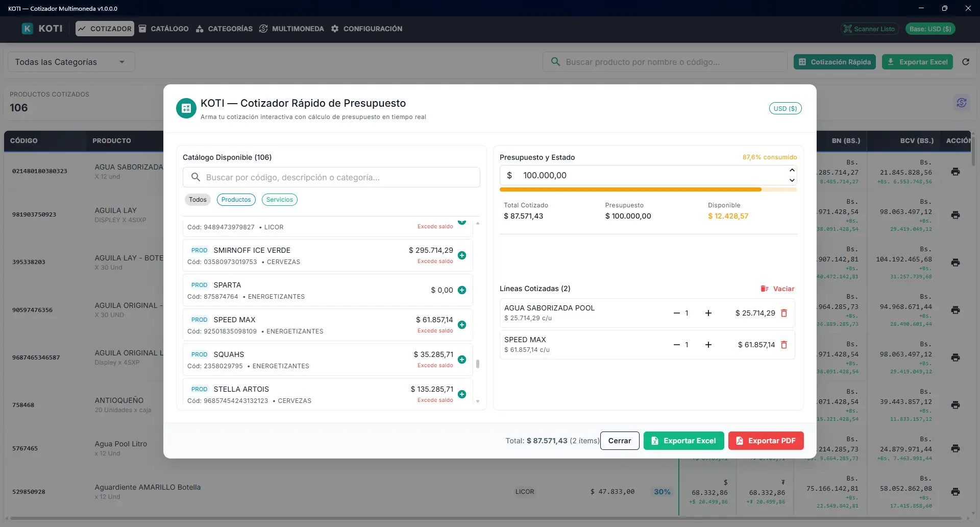Increase SPEED MAX quoted quantity
This screenshot has width=980, height=527.
pos(708,345)
